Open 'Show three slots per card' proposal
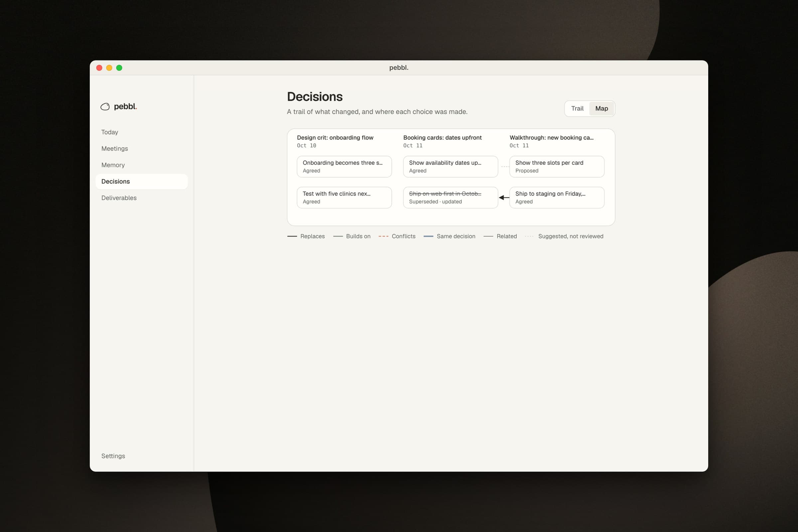The width and height of the screenshot is (798, 532). (x=557, y=166)
